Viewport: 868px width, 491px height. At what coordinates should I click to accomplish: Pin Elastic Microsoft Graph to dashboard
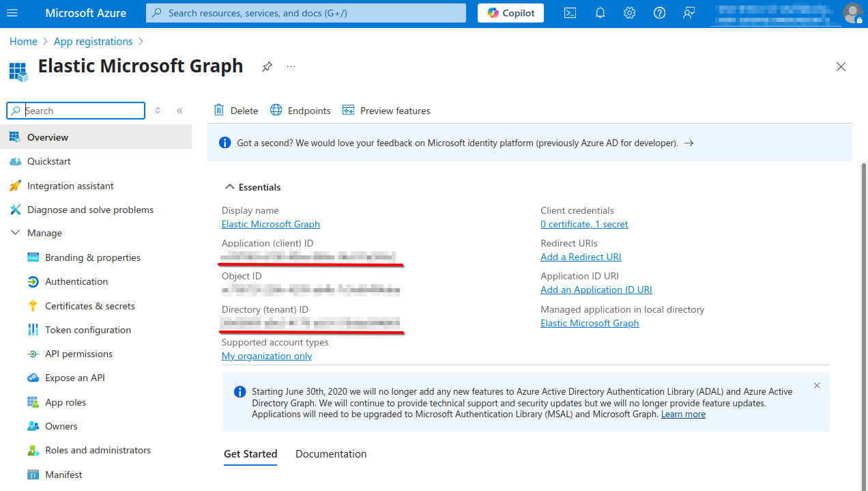267,66
